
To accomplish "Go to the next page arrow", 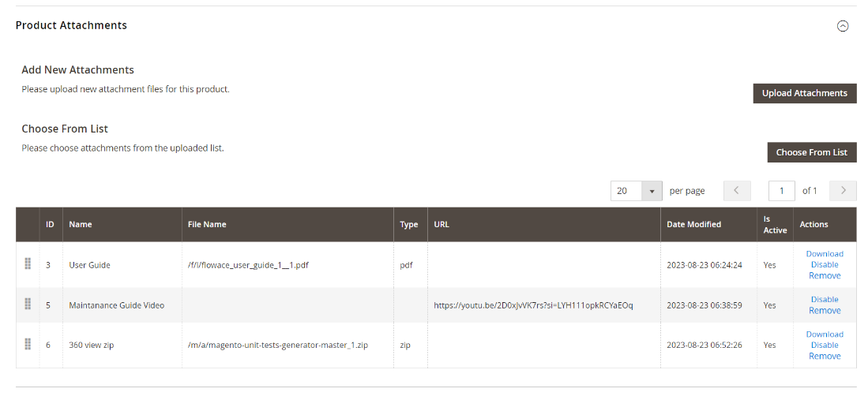I will [843, 191].
